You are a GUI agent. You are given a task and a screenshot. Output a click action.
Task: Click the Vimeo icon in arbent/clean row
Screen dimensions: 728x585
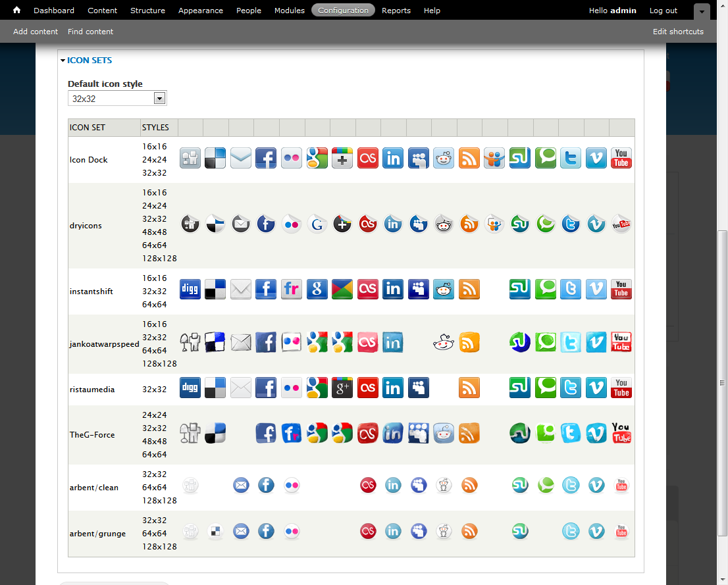tap(596, 486)
